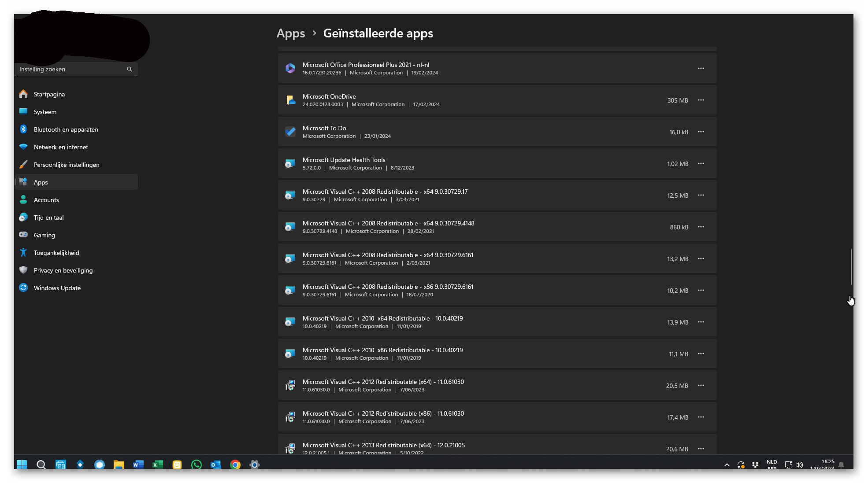Click search magnifier in Instelling zoeken box
Viewport: 868px width, 483px height.
point(130,69)
